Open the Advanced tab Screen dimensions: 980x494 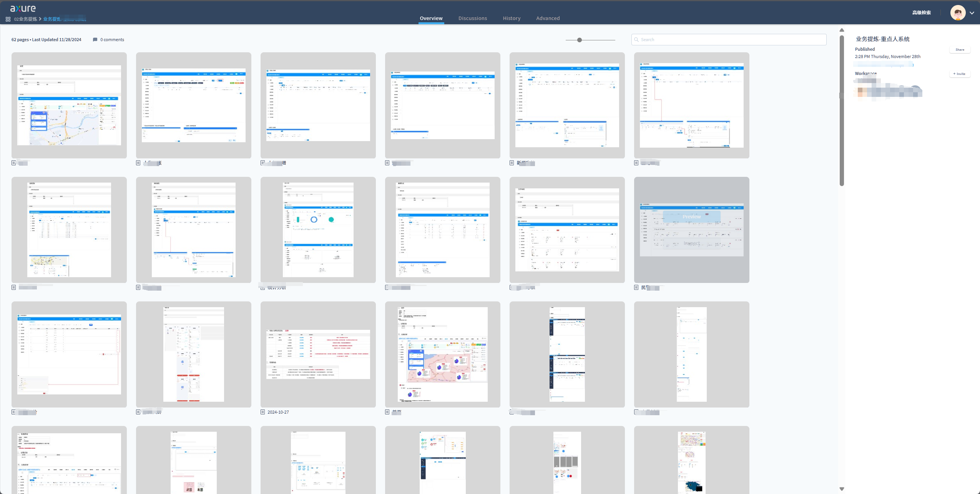(548, 18)
